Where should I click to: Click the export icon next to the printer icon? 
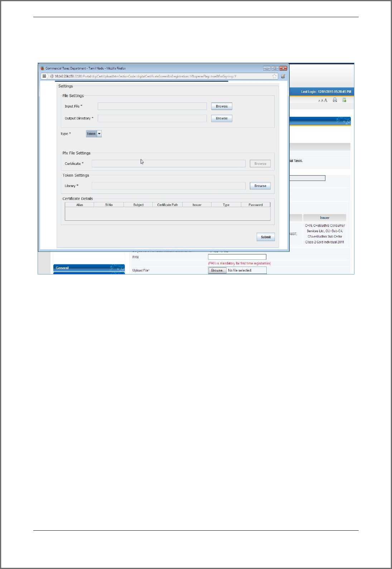click(x=344, y=100)
